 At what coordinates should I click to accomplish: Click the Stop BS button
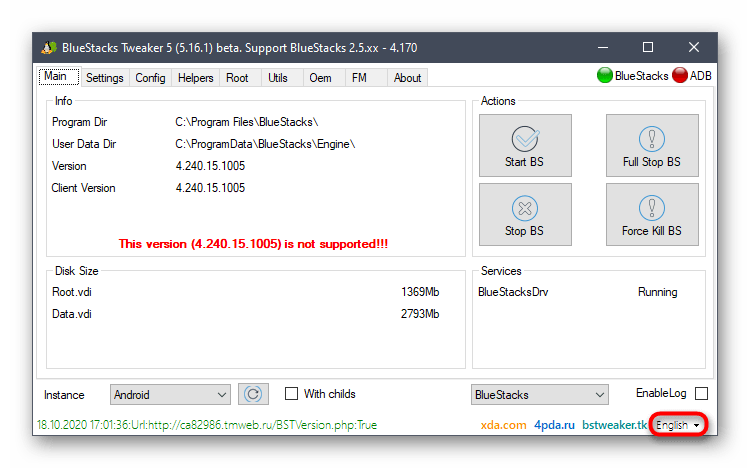tap(525, 214)
